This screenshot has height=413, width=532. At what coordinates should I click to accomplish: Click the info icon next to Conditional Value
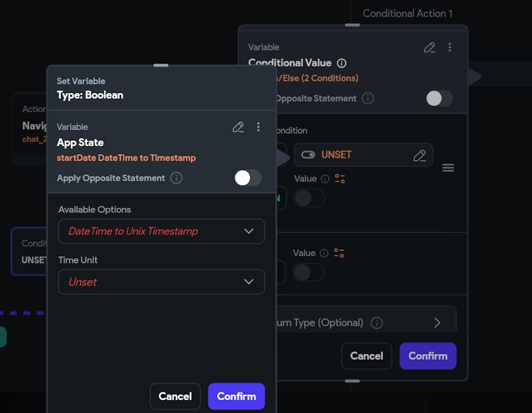(x=342, y=63)
